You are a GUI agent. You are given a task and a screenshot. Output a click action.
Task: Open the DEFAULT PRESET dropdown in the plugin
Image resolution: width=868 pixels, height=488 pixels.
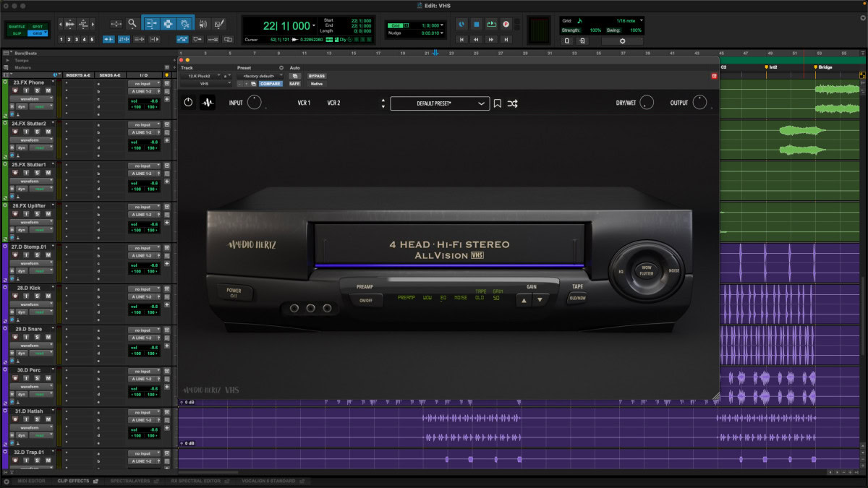coord(440,103)
